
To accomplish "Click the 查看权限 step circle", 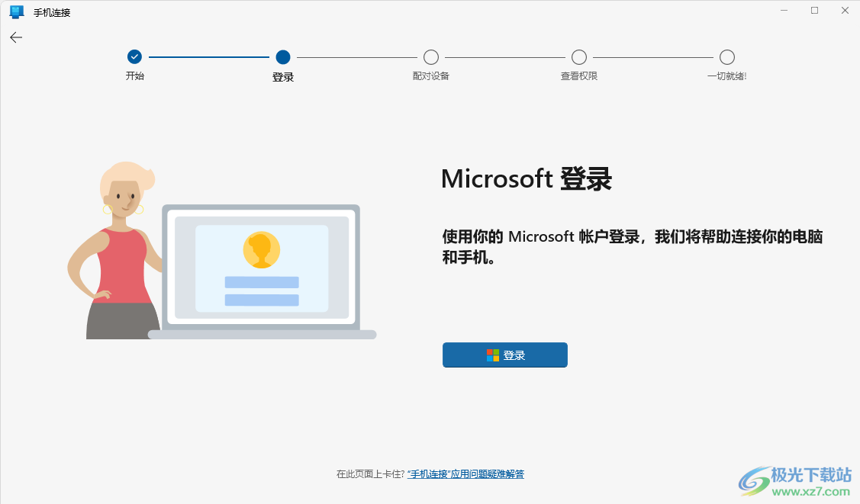I will click(579, 56).
